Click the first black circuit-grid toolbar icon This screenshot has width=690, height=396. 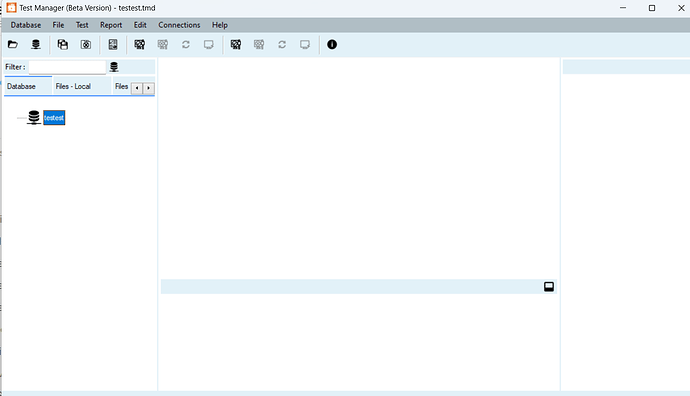tap(139, 44)
